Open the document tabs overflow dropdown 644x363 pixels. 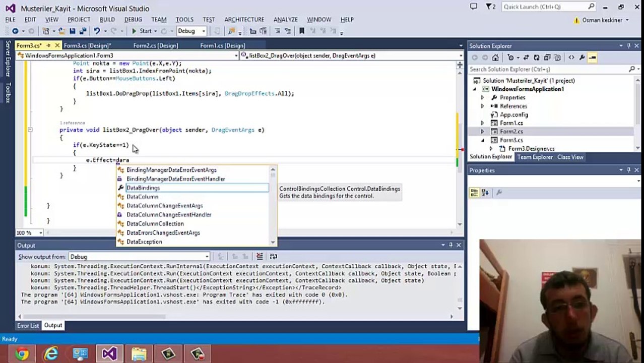pos(461,46)
